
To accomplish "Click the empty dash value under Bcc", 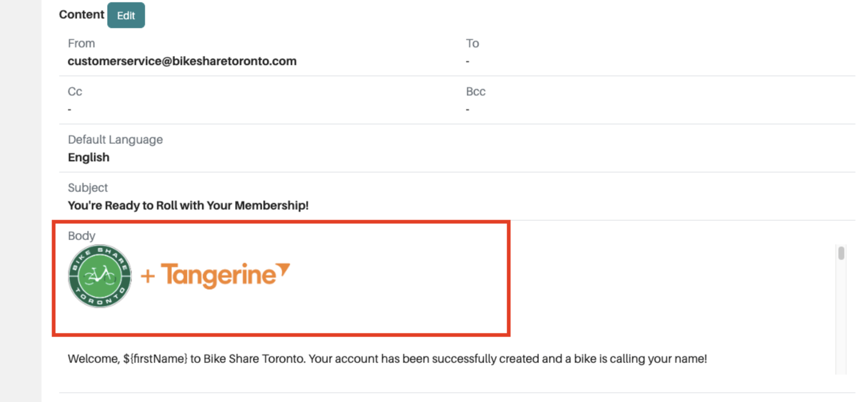I will [468, 110].
